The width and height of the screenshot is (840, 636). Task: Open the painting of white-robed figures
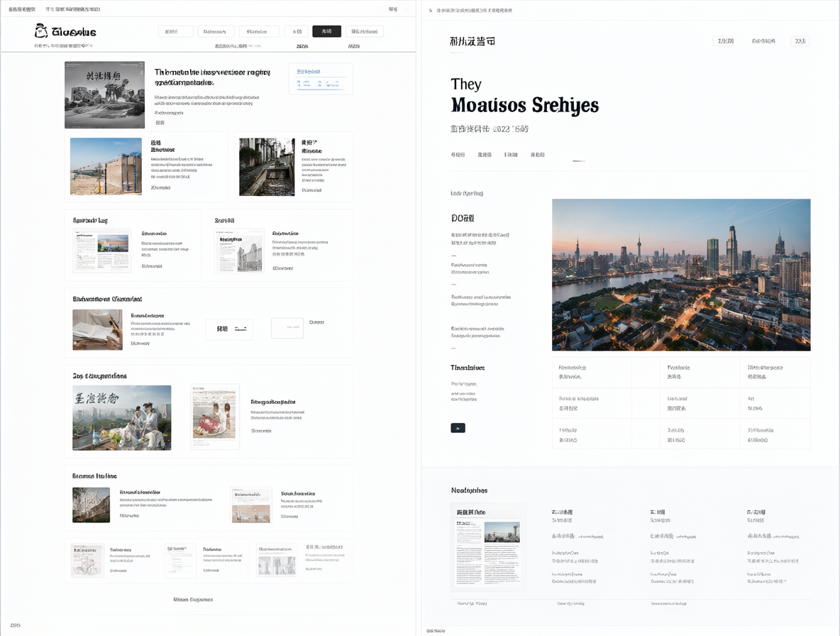pyautogui.click(x=122, y=417)
